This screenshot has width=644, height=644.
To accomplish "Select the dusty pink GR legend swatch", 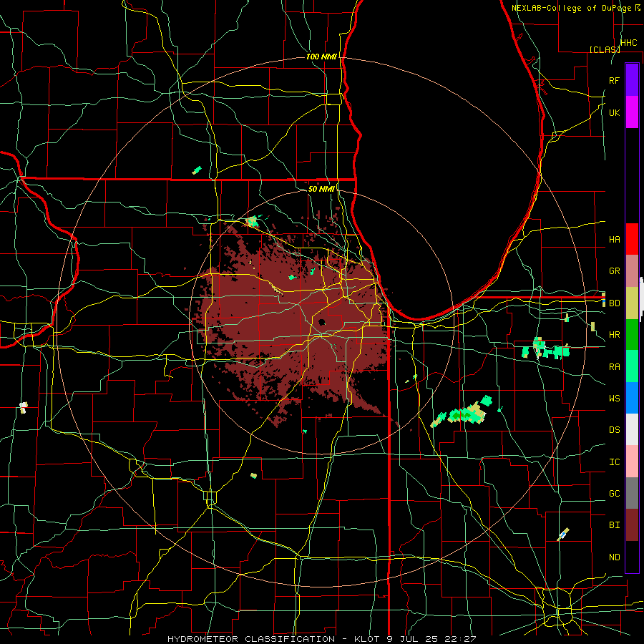I will coord(632,271).
